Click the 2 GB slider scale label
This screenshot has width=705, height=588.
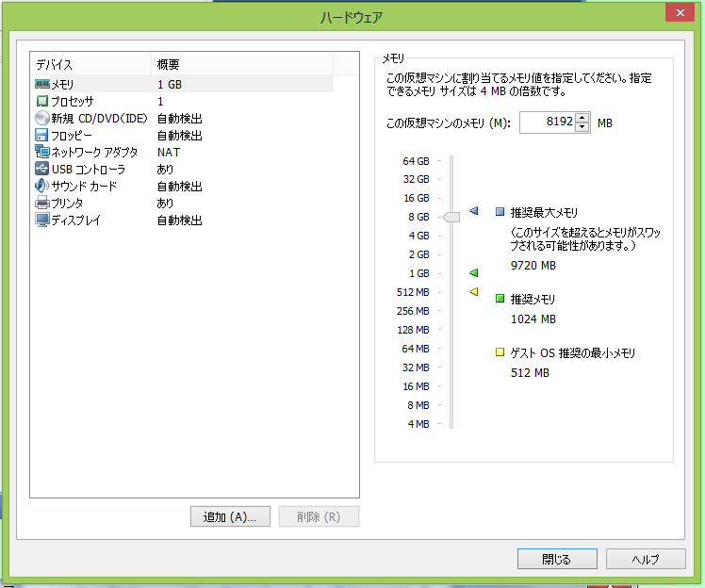(x=418, y=254)
